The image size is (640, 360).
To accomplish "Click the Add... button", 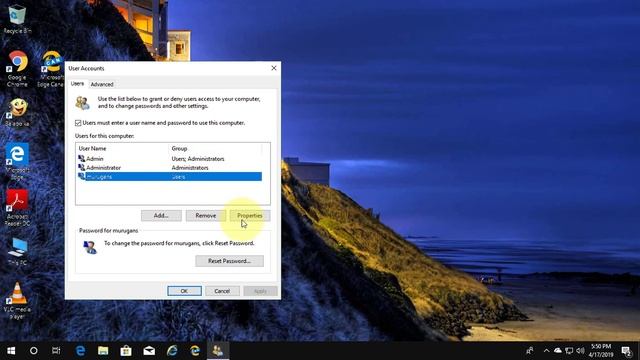I will 161,216.
